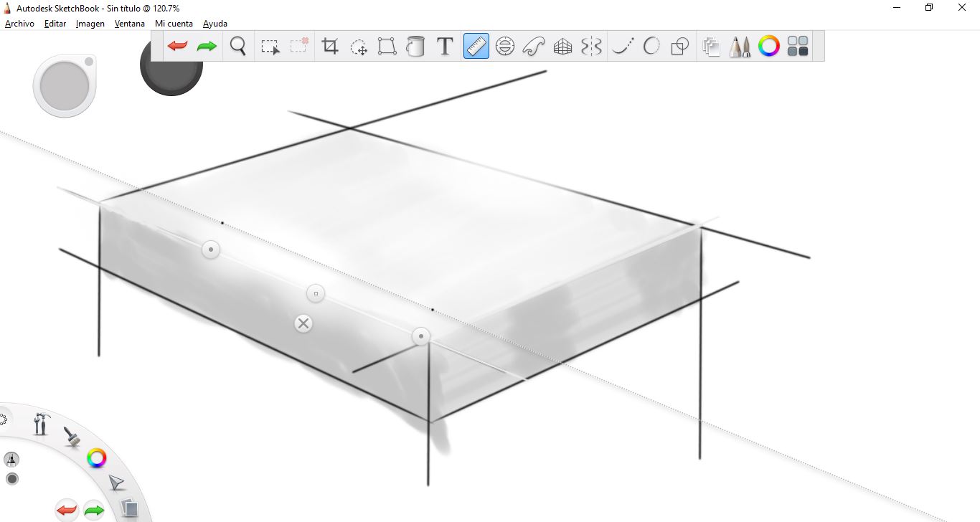Choose the Crop tool in the toolbar
Screen dimensions: 980x522
(x=330, y=47)
